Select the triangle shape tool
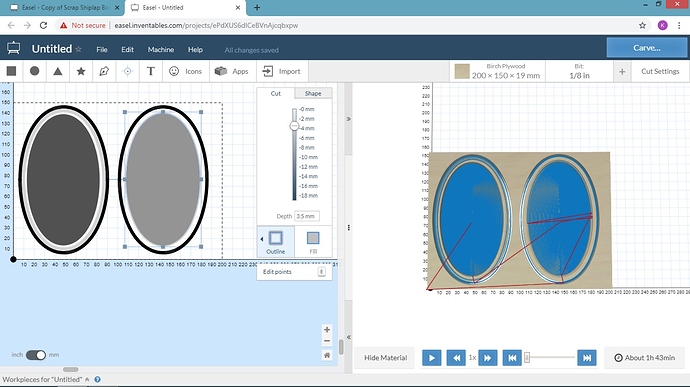This screenshot has width=690, height=387. click(58, 71)
